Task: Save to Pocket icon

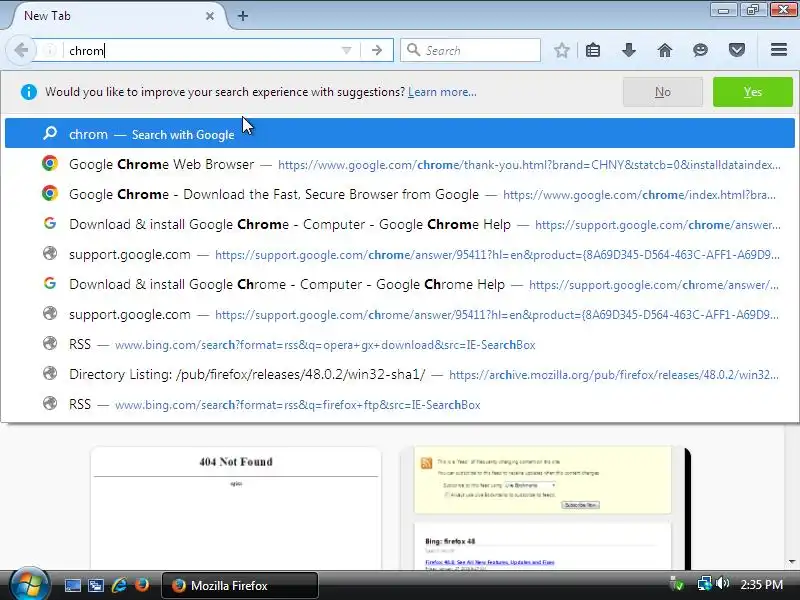Action: point(737,50)
